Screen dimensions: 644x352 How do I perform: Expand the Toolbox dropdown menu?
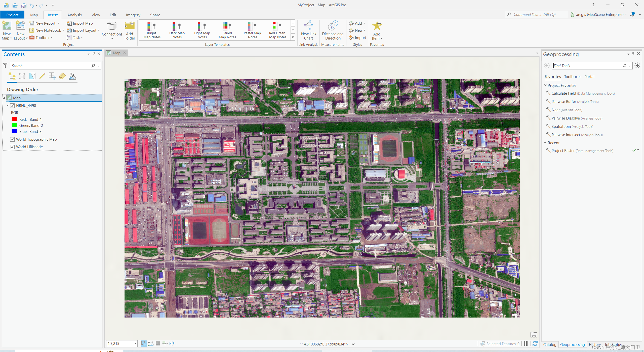[52, 38]
